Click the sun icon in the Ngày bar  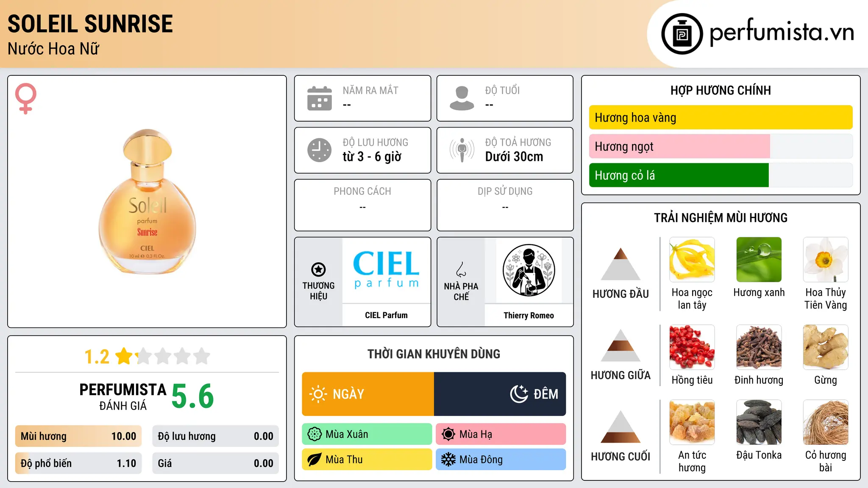click(x=318, y=394)
